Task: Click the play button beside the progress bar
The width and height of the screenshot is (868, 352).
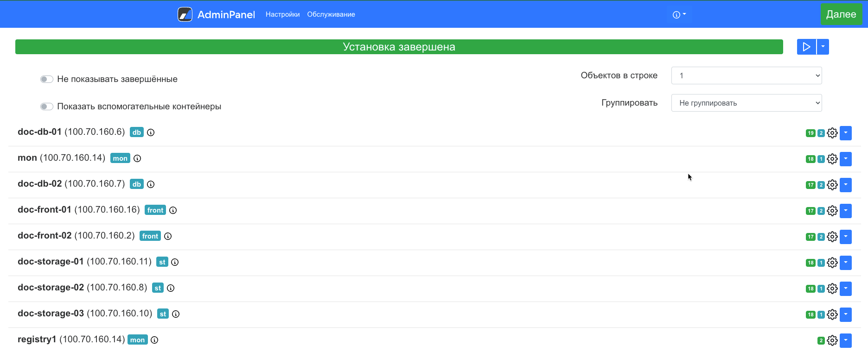Action: [806, 47]
